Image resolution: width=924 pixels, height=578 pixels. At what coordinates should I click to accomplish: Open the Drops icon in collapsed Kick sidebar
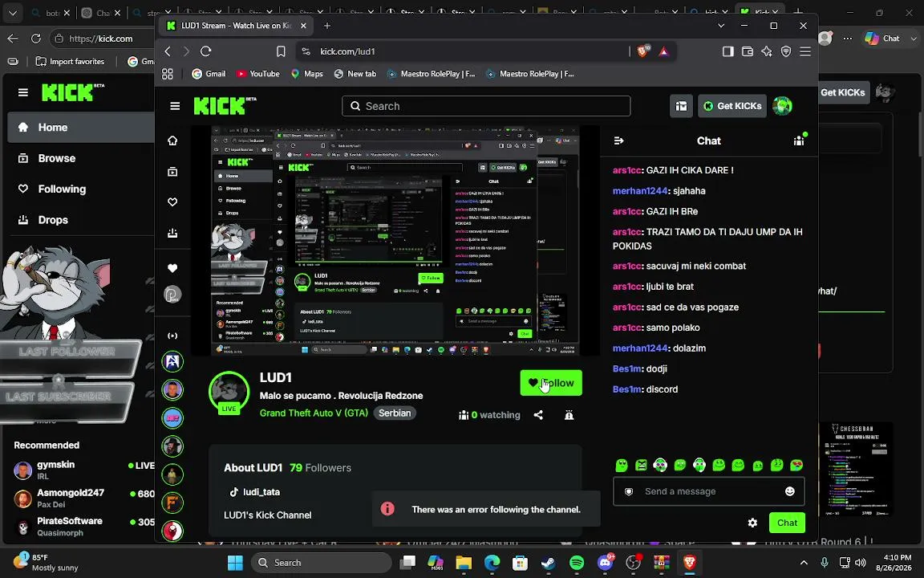click(172, 233)
